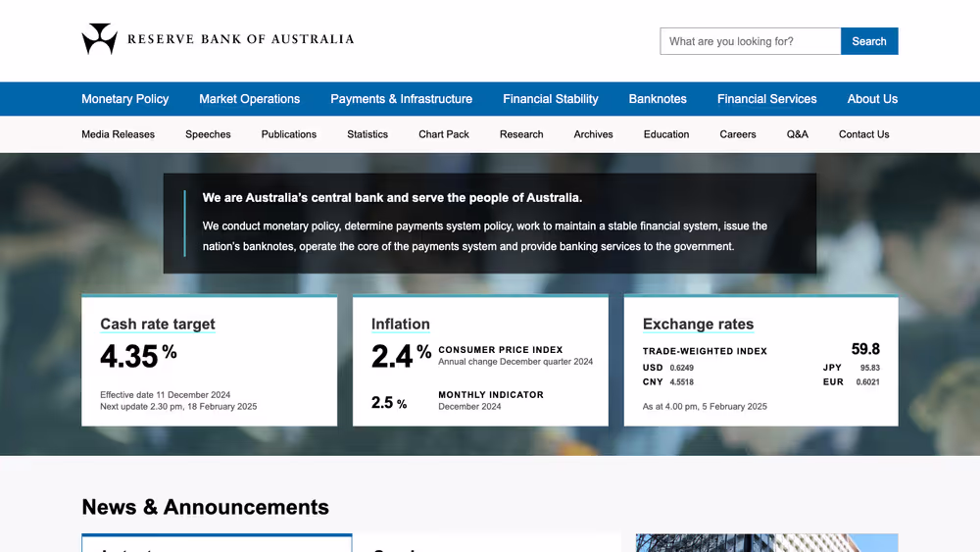
Task: Click the EUR rate 0.6021
Action: click(867, 382)
